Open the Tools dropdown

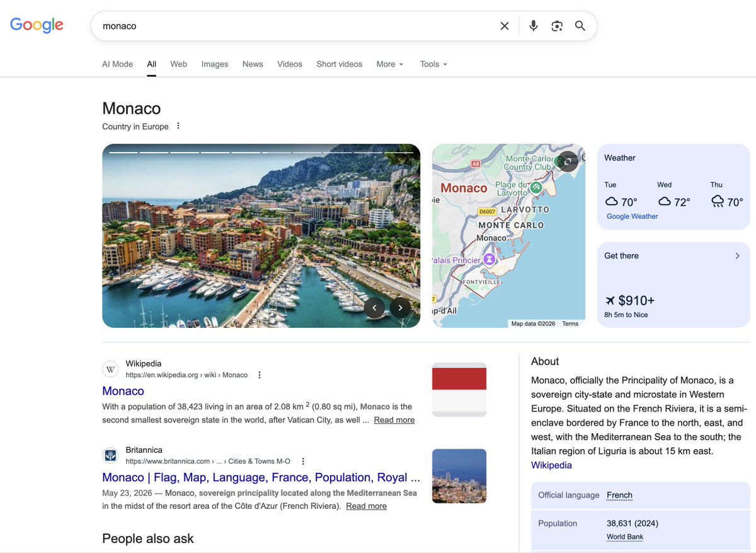click(433, 64)
